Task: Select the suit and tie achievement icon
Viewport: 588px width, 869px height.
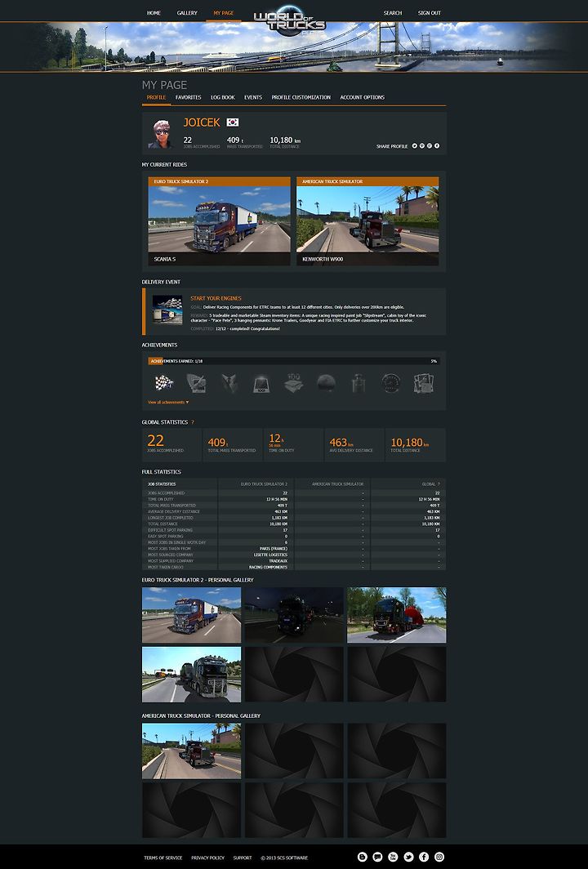Action: click(229, 382)
